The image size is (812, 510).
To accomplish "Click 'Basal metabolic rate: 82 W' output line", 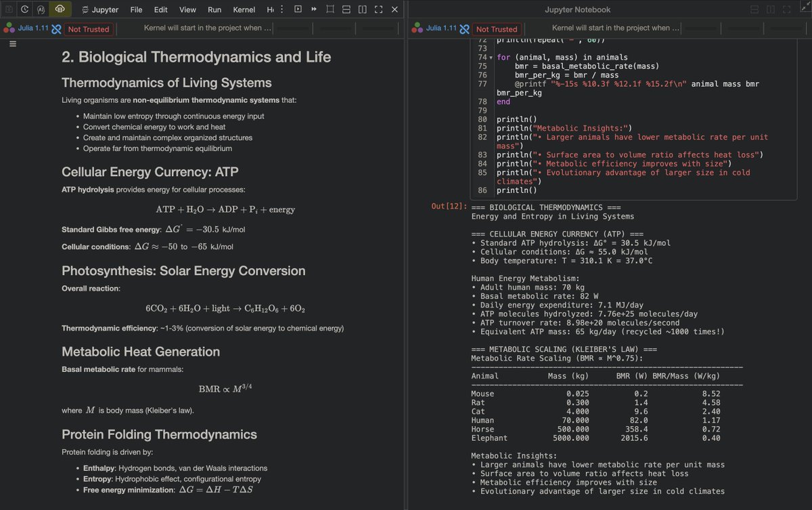I will click(x=535, y=296).
